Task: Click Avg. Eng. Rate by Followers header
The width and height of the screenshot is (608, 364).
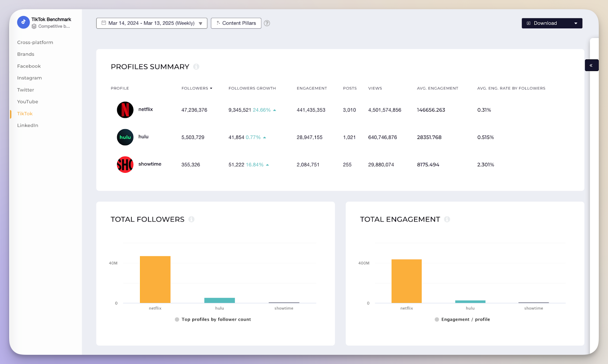Action: pyautogui.click(x=511, y=88)
